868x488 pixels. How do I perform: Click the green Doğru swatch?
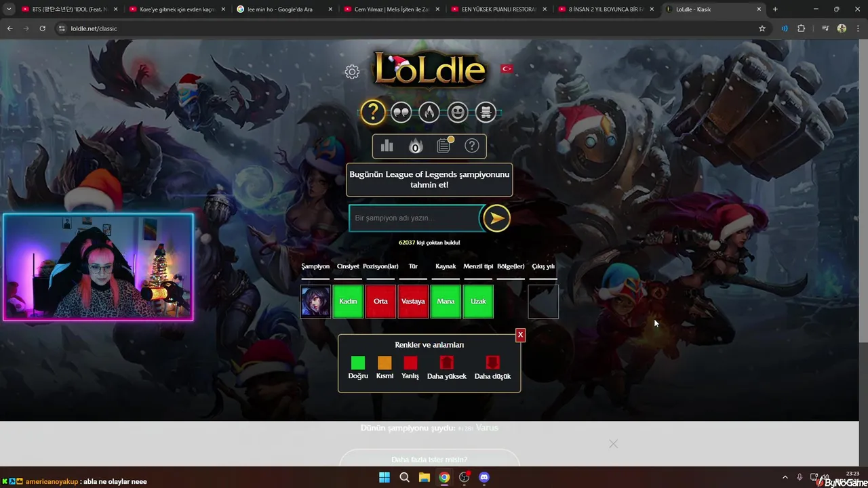click(x=358, y=363)
